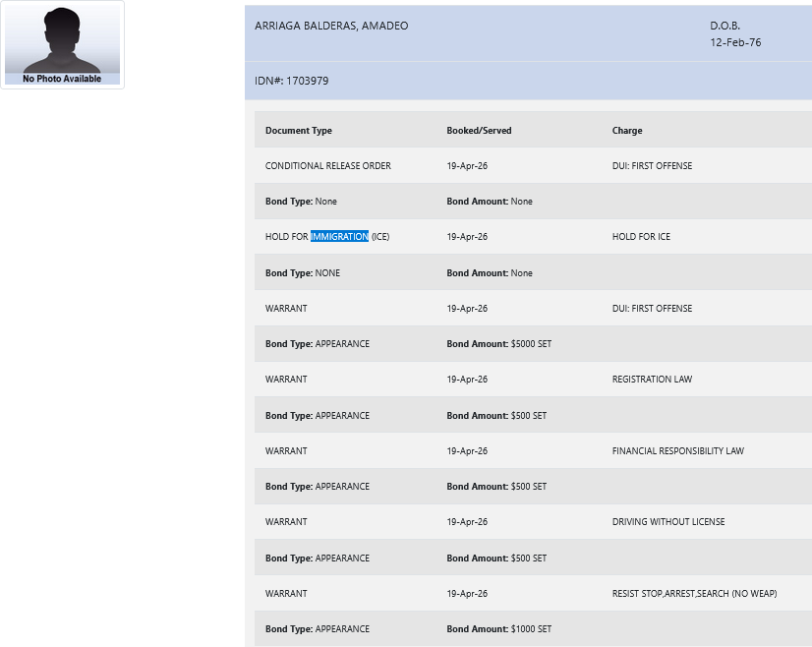Click the HOLD FOR ICE charge text
The height and width of the screenshot is (647, 812).
(x=641, y=237)
